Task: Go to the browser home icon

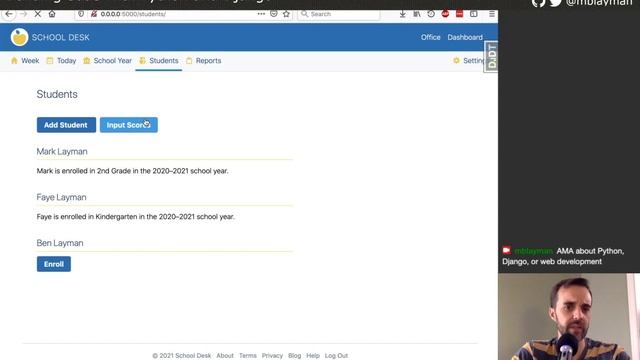Action: 52,14
